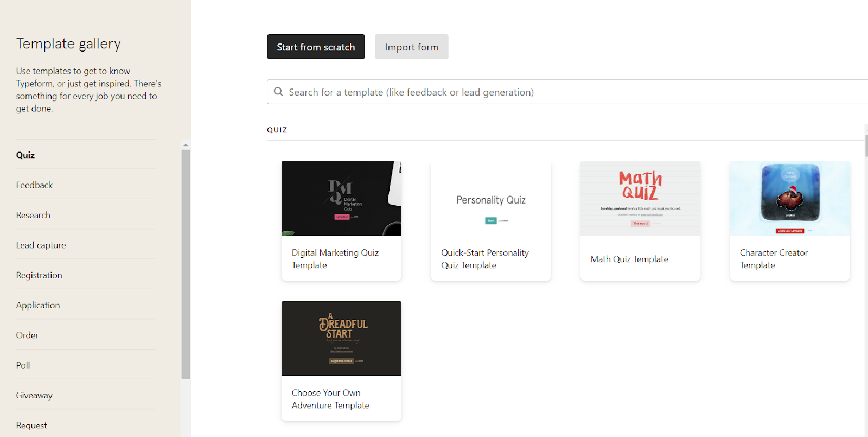Image resolution: width=868 pixels, height=437 pixels.
Task: Click Math Quiz Template title
Action: [x=629, y=259]
